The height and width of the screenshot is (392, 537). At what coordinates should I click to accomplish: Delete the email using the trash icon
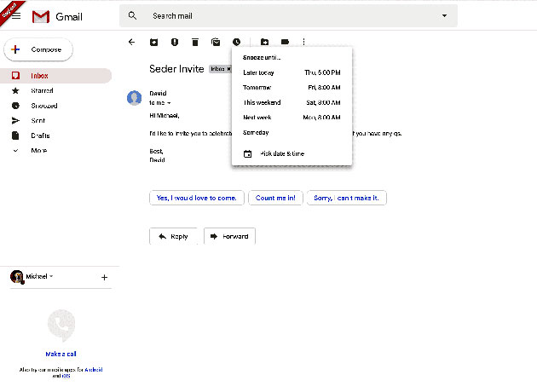(195, 41)
